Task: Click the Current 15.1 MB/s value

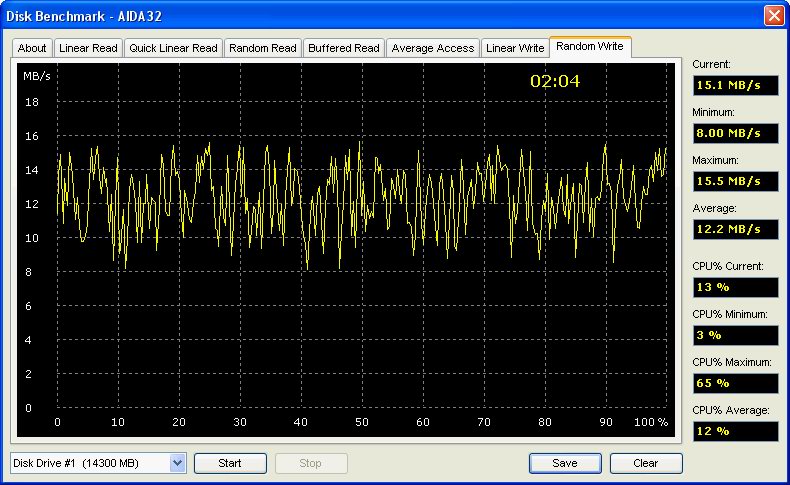Action: pos(736,85)
